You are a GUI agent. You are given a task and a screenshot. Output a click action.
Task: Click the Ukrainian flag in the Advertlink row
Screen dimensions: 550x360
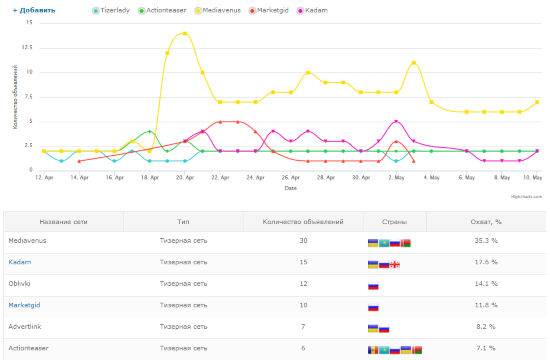click(373, 329)
